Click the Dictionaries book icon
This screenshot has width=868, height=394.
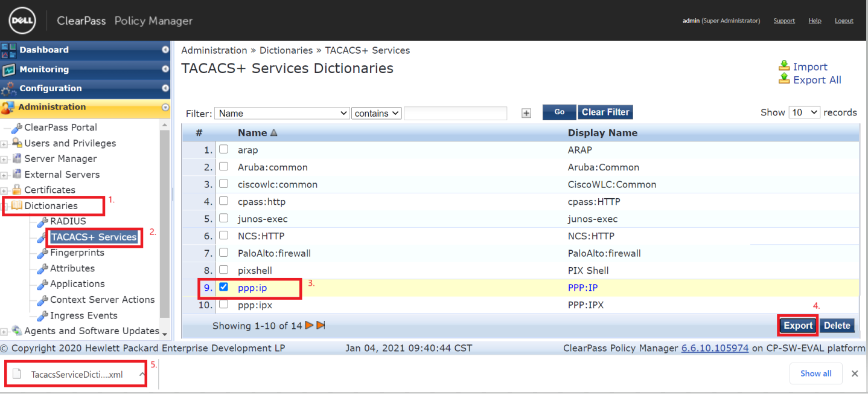point(17,205)
